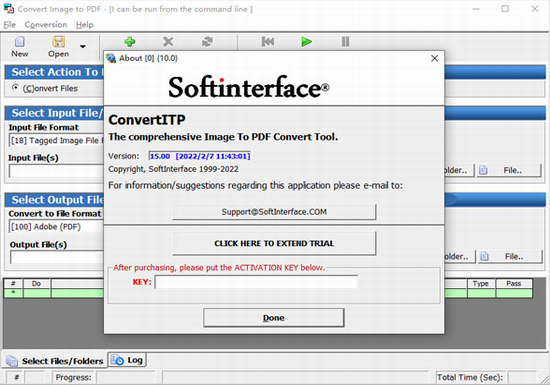Click the New toolbar icon

20,42
